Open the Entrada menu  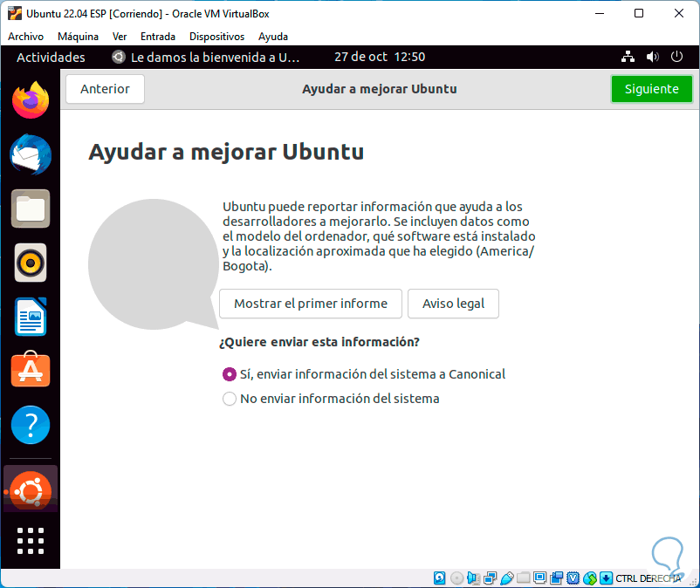(x=158, y=37)
